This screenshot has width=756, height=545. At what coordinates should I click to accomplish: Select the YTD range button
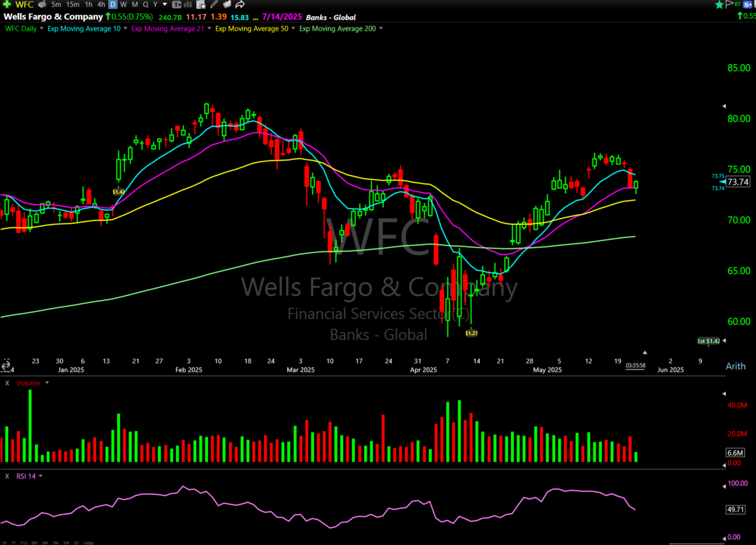click(23, 543)
